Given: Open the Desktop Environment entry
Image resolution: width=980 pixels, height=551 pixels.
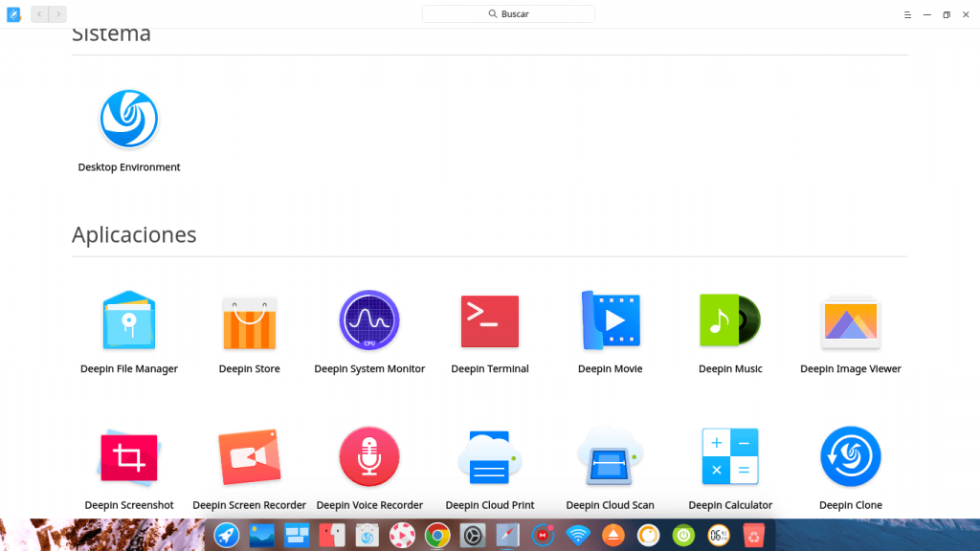Looking at the screenshot, I should coord(129,119).
